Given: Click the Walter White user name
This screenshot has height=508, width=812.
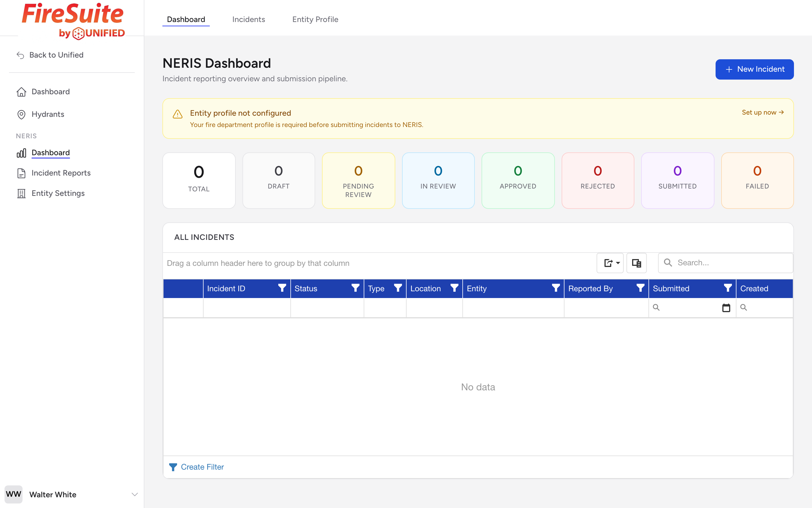Looking at the screenshot, I should [x=53, y=494].
